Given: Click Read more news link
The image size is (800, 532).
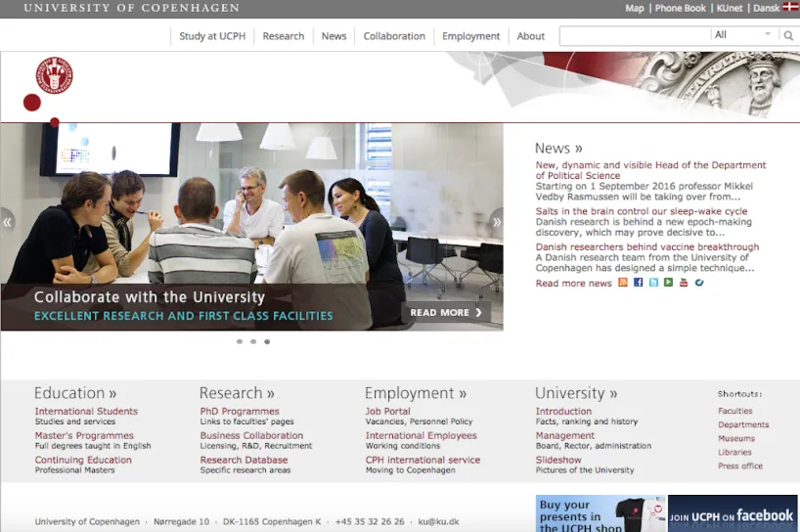Looking at the screenshot, I should click(573, 283).
